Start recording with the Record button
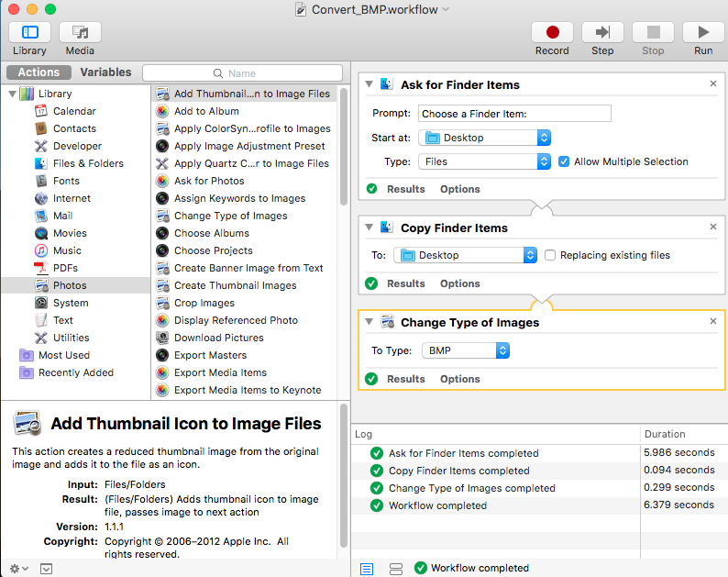 pos(552,32)
